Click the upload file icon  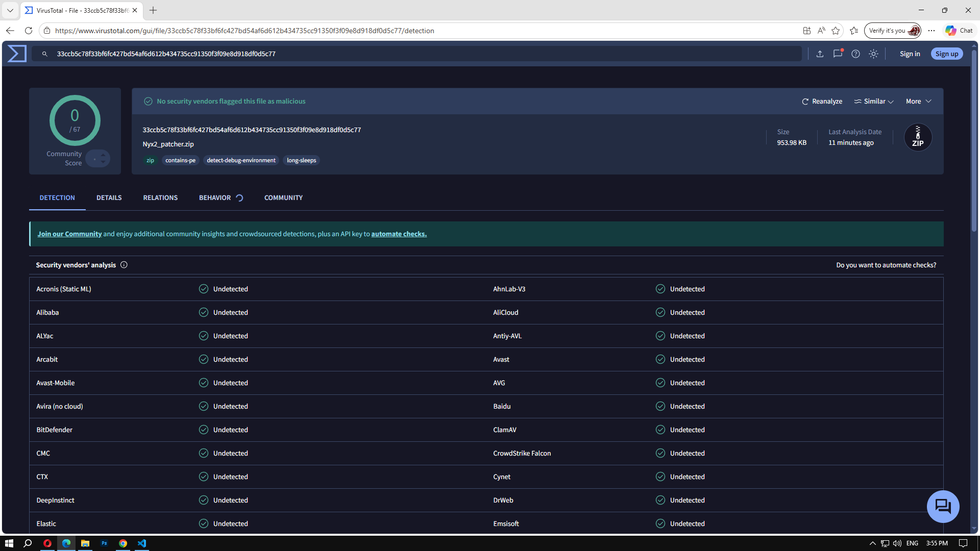coord(820,54)
